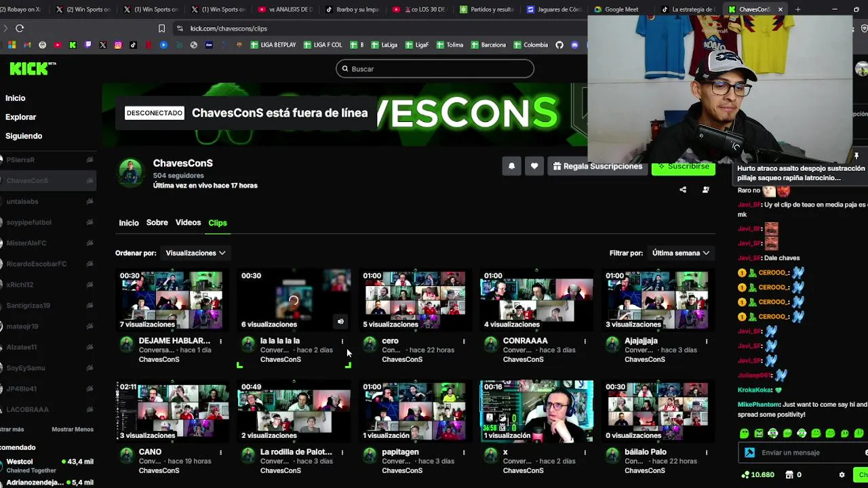868x488 pixels.
Task: Pick the angry square-faced green emote
Action: (x=759, y=433)
